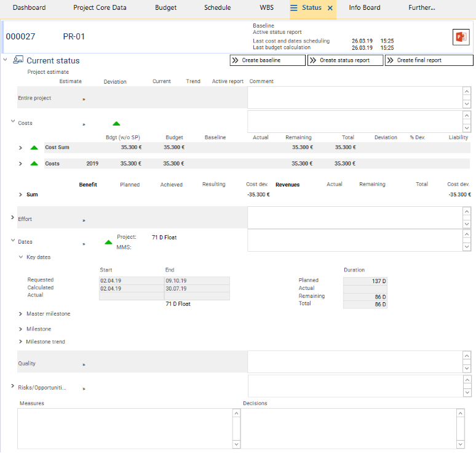Click the green triangle next to Cost Sum
Viewport: 476px width, 453px height.
click(34, 148)
